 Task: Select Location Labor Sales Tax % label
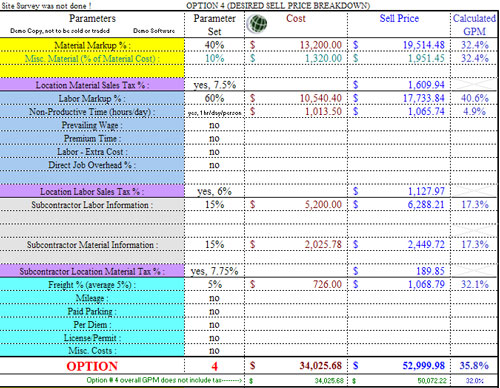(92, 192)
